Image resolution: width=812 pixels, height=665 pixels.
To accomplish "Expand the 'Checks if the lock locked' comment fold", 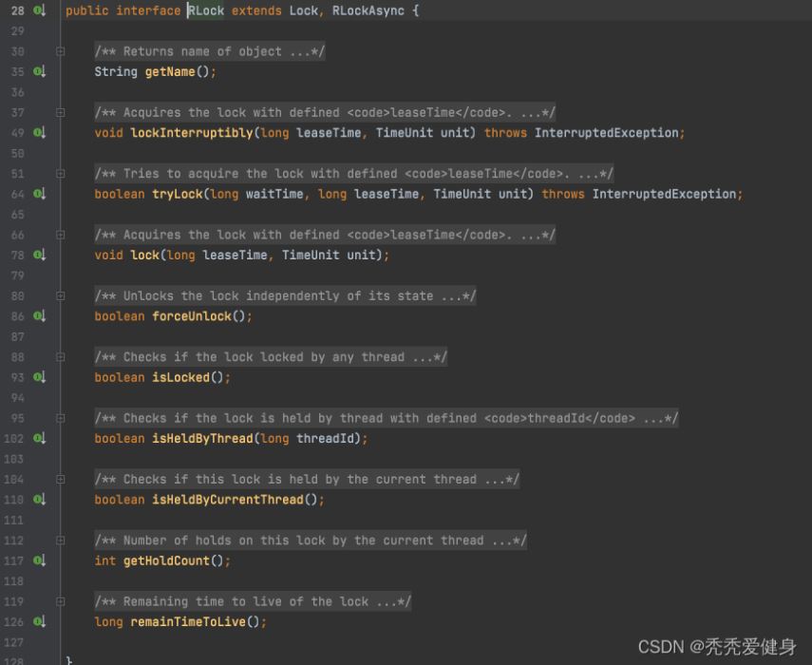I will tap(61, 357).
